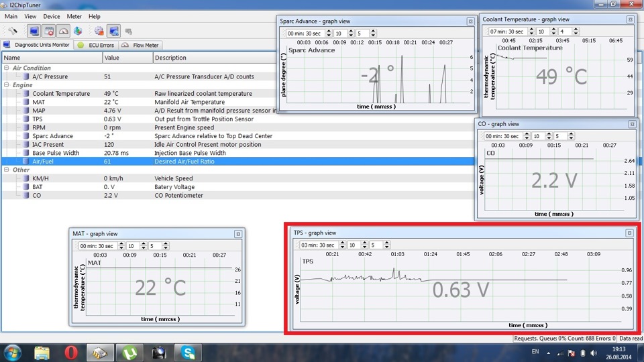This screenshot has height=362, width=644.
Task: Switch to the Flow Meter tab
Action: coord(140,45)
